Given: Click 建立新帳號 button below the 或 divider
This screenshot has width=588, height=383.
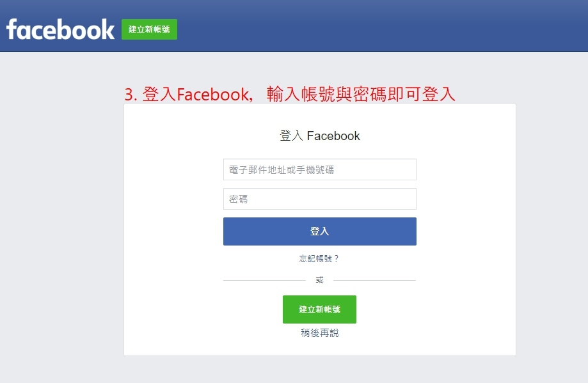Looking at the screenshot, I should [319, 309].
